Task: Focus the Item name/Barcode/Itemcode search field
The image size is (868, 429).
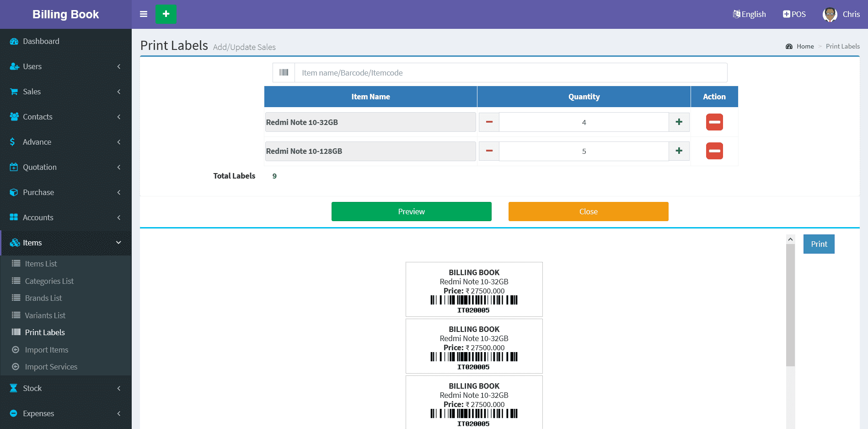Action: 510,73
